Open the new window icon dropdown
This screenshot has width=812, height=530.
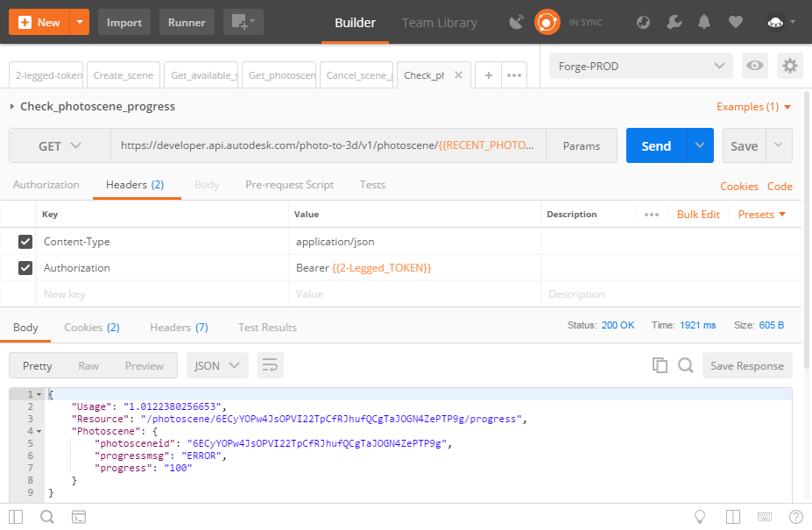[x=243, y=22]
